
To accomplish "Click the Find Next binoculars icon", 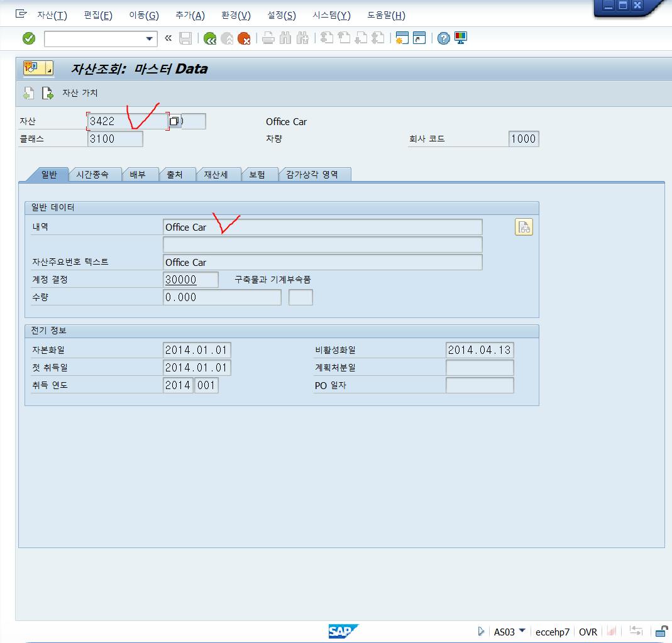I will pyautogui.click(x=302, y=38).
